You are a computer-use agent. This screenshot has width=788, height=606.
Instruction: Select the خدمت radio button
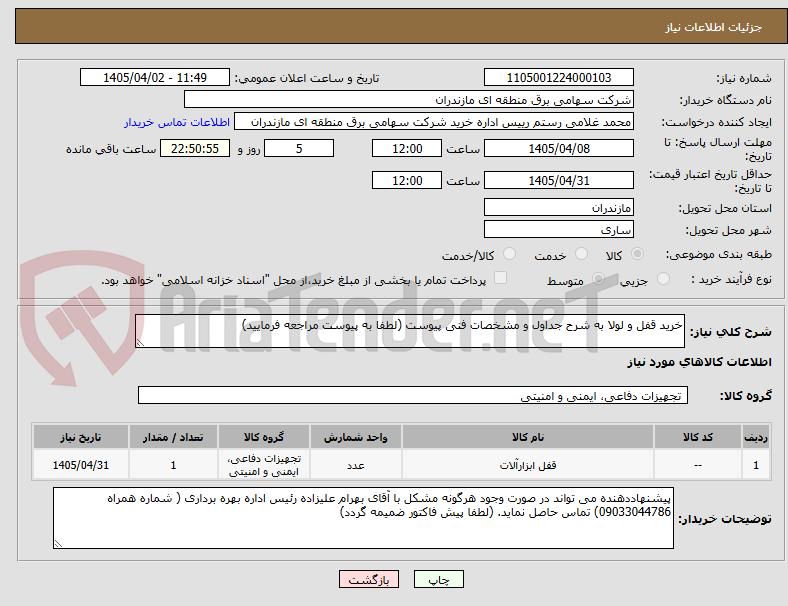coord(581,254)
